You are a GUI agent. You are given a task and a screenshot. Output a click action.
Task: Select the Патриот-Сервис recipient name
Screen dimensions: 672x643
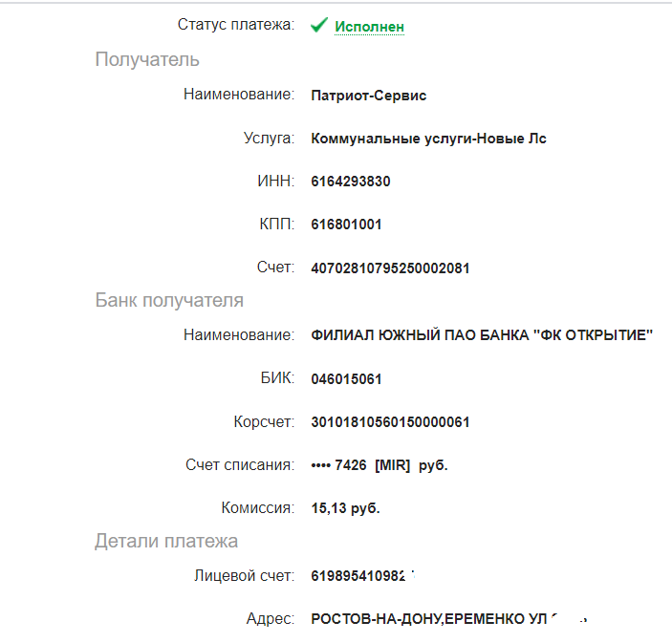(x=369, y=96)
